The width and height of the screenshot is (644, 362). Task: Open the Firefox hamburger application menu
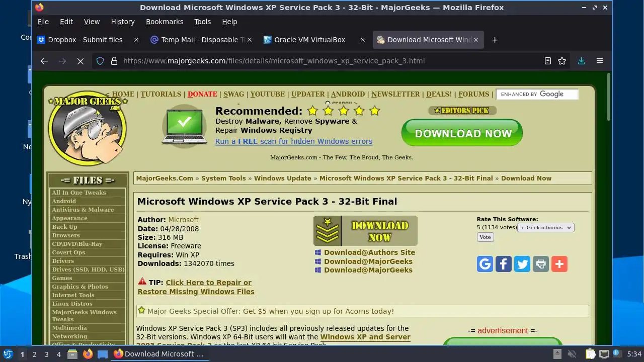click(x=600, y=61)
